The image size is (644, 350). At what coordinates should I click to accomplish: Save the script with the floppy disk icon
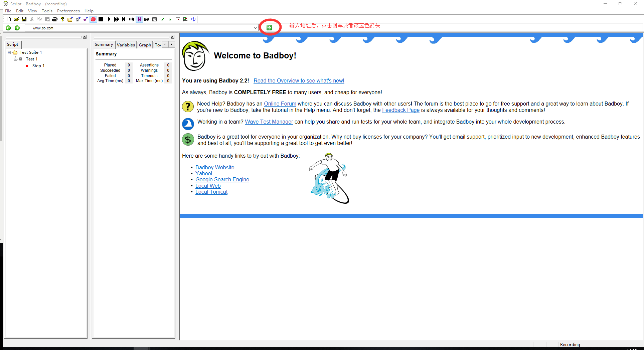click(24, 19)
